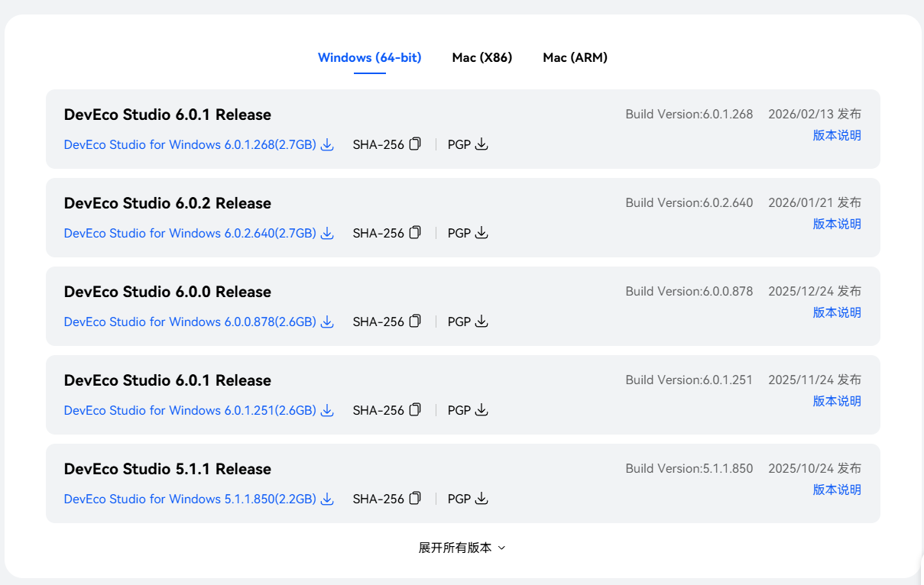Copy SHA-256 for build 6.0.0.878
Screen dimensions: 924x585
(415, 321)
